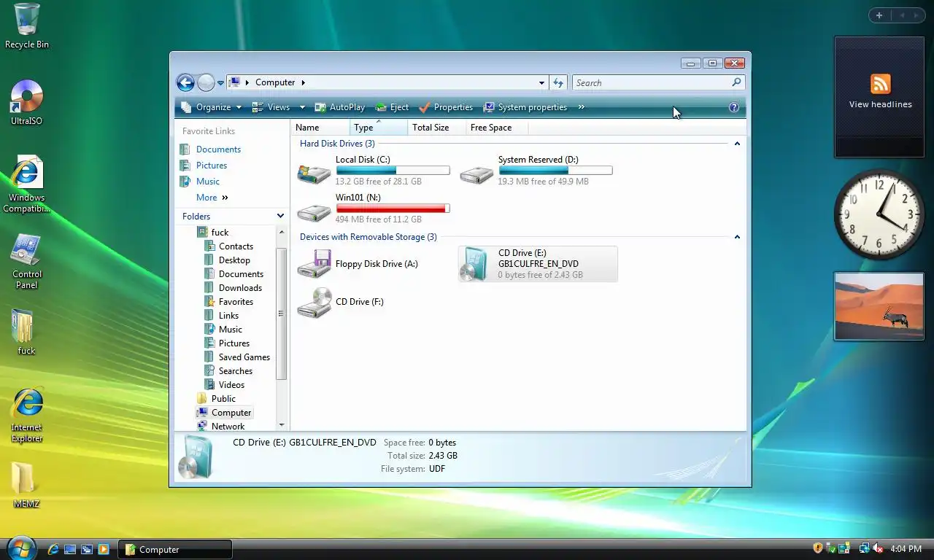
Task: Select the Win101 (N:) drive
Action: pyautogui.click(x=374, y=209)
